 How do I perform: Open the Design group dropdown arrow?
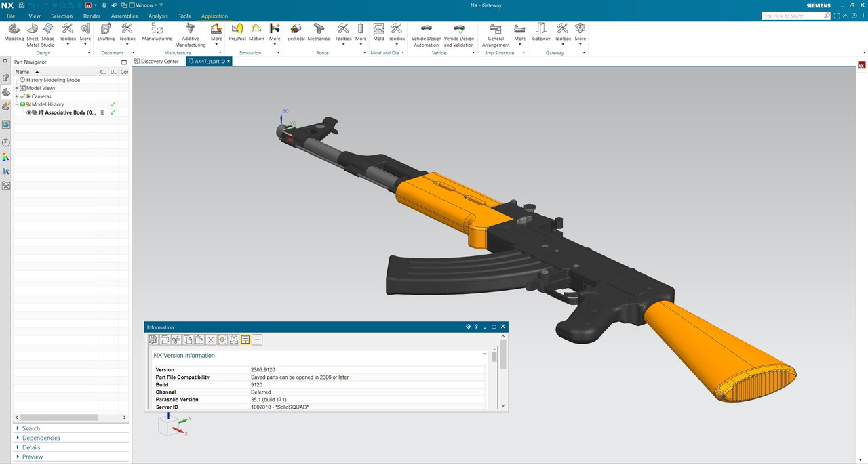point(89,52)
